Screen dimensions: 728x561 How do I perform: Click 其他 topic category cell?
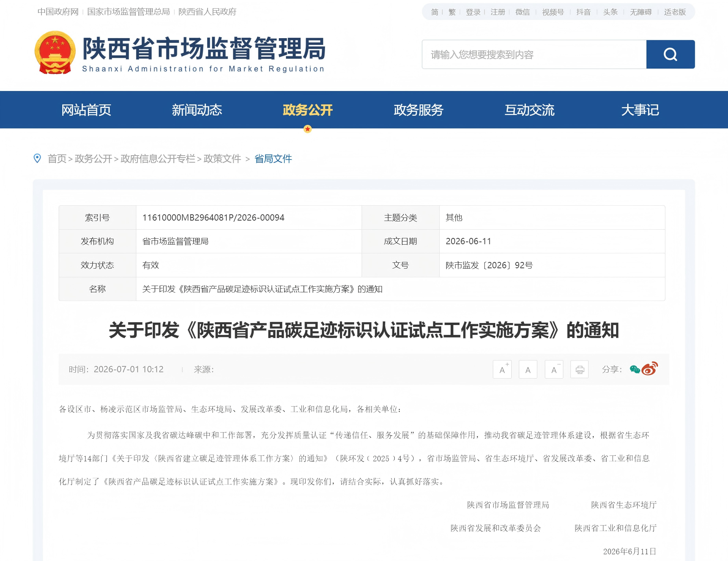click(x=454, y=217)
